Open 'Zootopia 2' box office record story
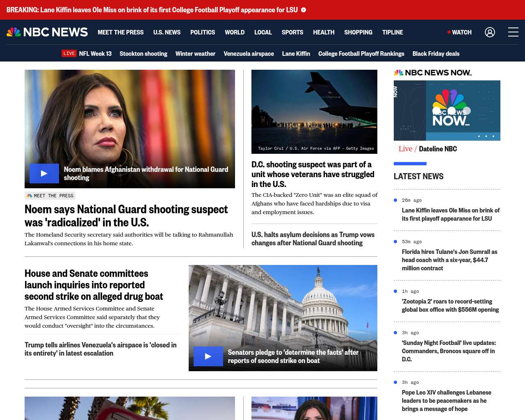 (x=450, y=306)
